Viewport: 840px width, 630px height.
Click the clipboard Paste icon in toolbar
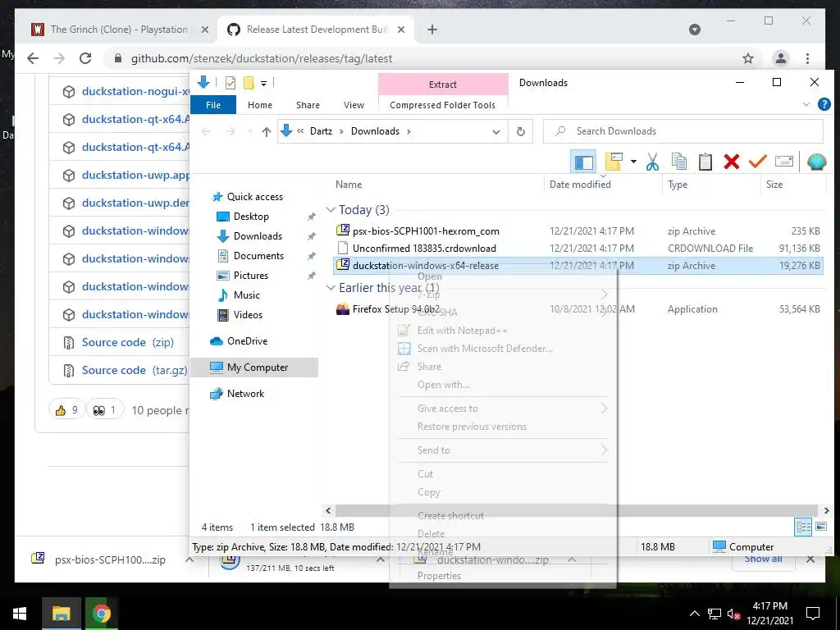(x=705, y=162)
